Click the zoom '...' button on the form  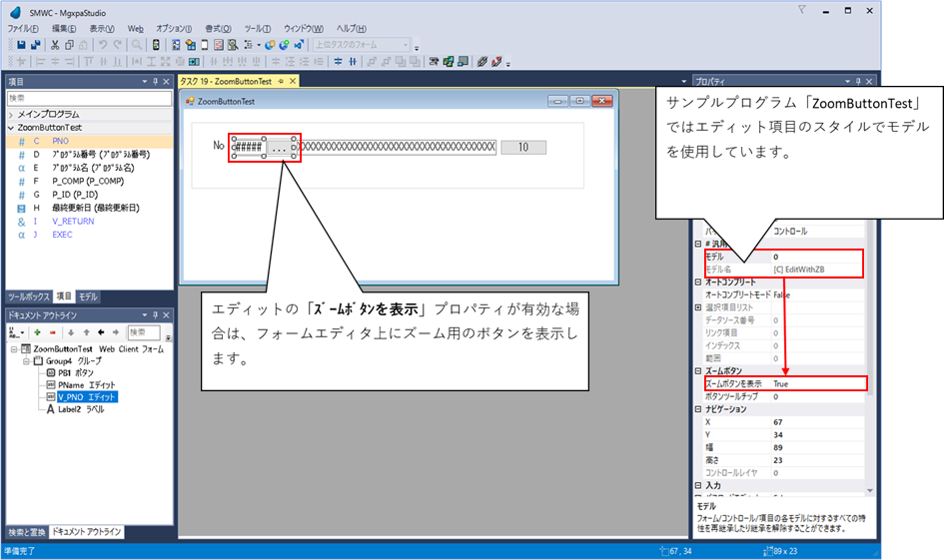280,148
